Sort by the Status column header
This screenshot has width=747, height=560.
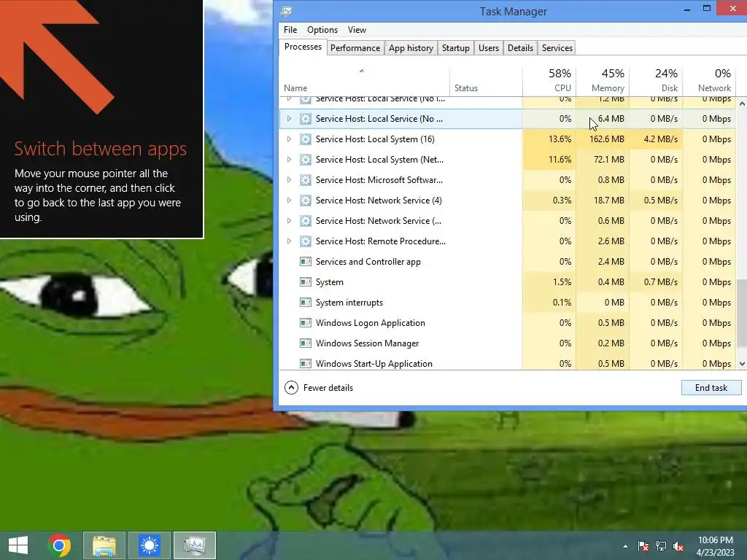486,82
